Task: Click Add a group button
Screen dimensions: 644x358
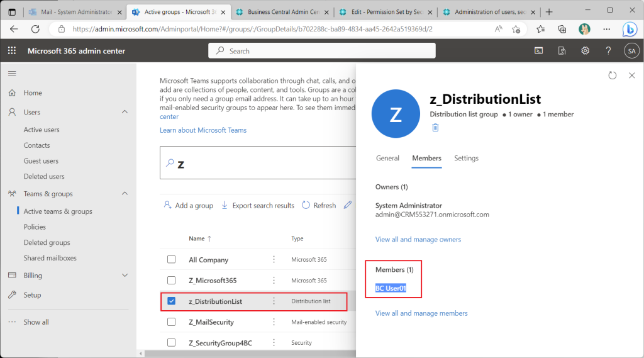Action: 189,205
